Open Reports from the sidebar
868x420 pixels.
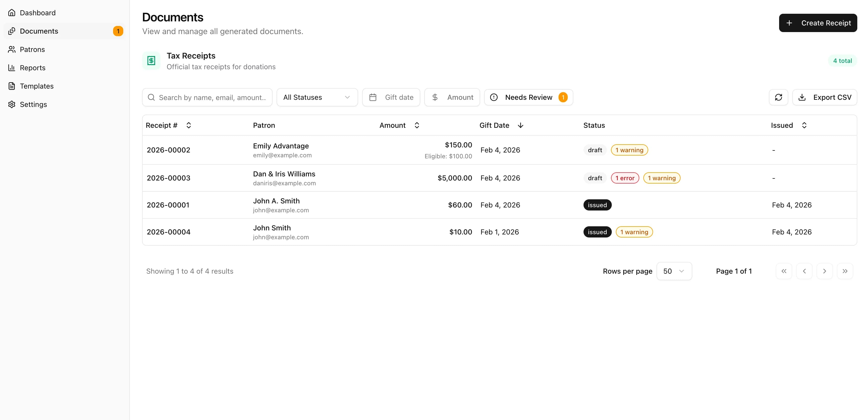click(32, 67)
